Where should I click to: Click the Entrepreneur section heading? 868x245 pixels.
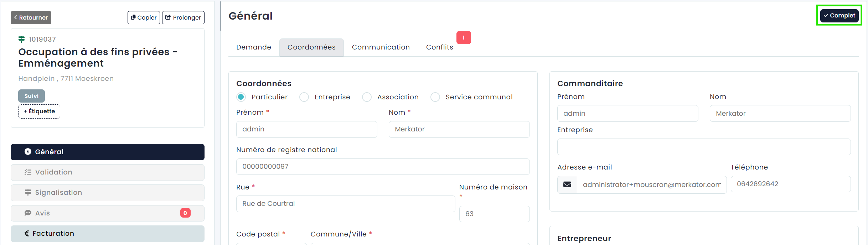[584, 239]
